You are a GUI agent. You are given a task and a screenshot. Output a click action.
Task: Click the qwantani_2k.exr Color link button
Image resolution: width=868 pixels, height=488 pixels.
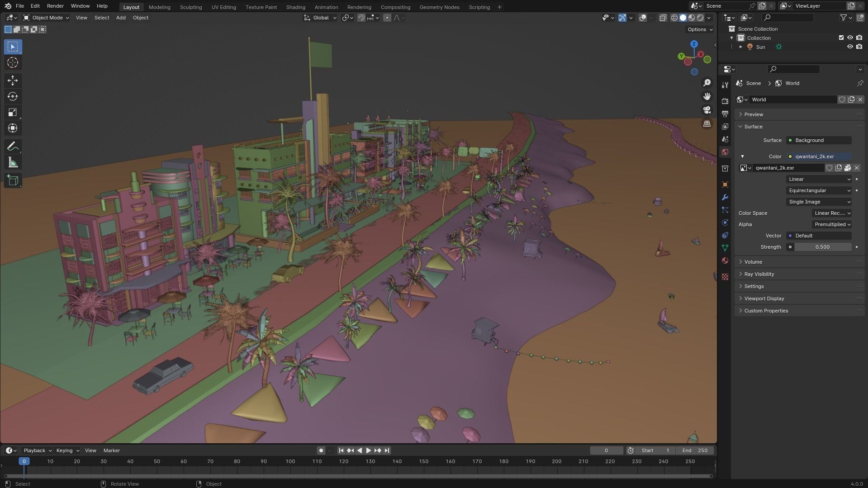[x=819, y=156]
